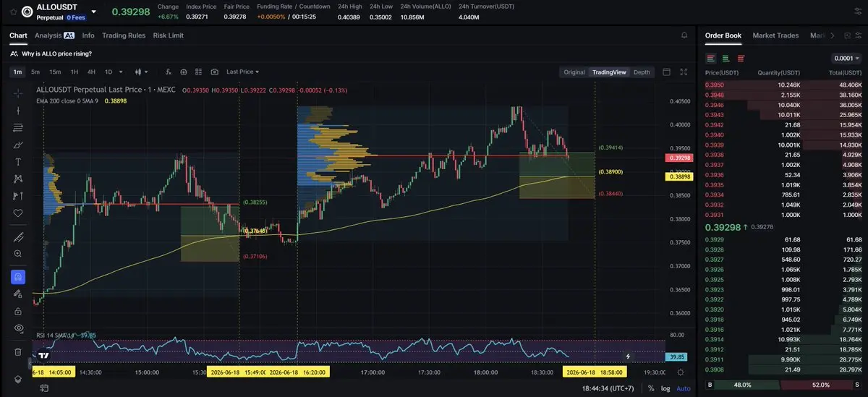Open the ALLOUSDT pair selector dropdown arrow

93,12
